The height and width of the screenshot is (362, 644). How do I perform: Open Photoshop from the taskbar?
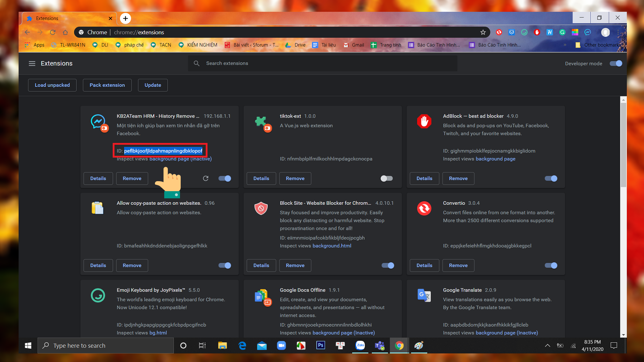coord(320,345)
